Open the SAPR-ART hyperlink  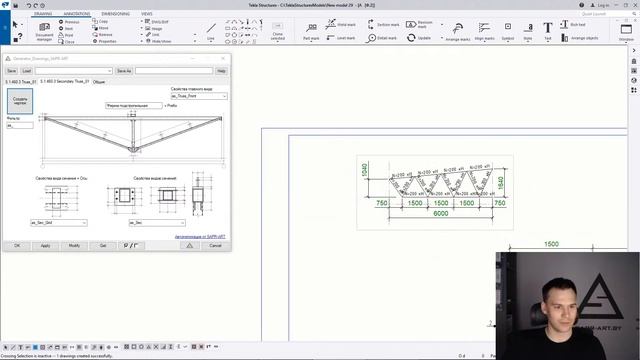pyautogui.click(x=200, y=237)
